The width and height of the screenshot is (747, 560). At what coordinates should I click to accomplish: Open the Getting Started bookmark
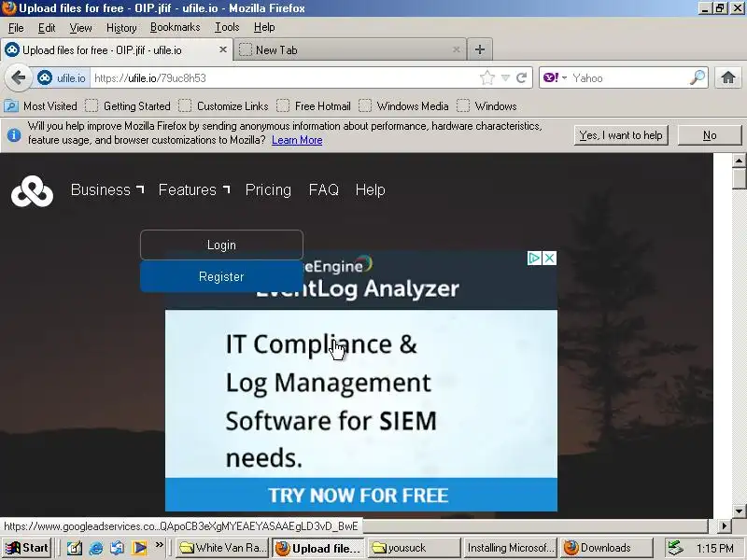[128, 105]
